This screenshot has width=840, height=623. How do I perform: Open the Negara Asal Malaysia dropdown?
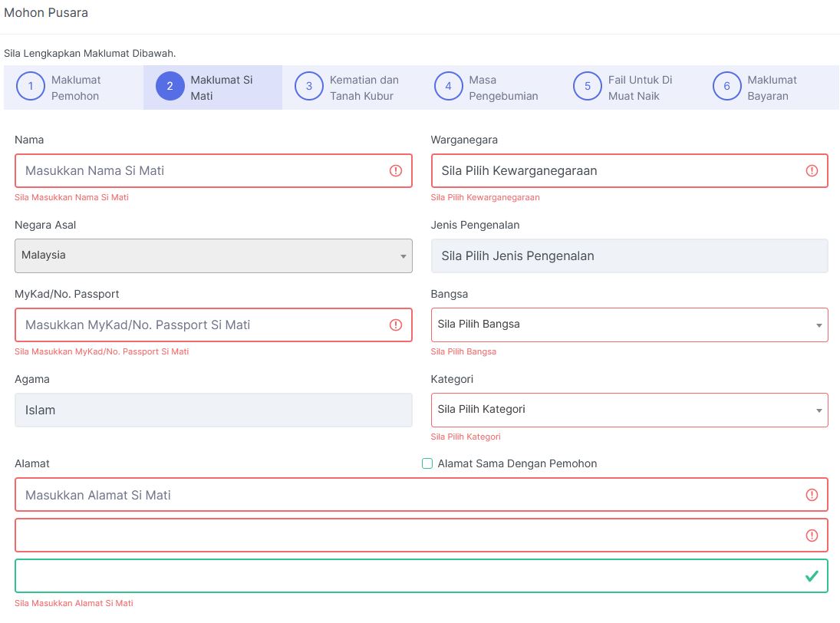tap(213, 255)
